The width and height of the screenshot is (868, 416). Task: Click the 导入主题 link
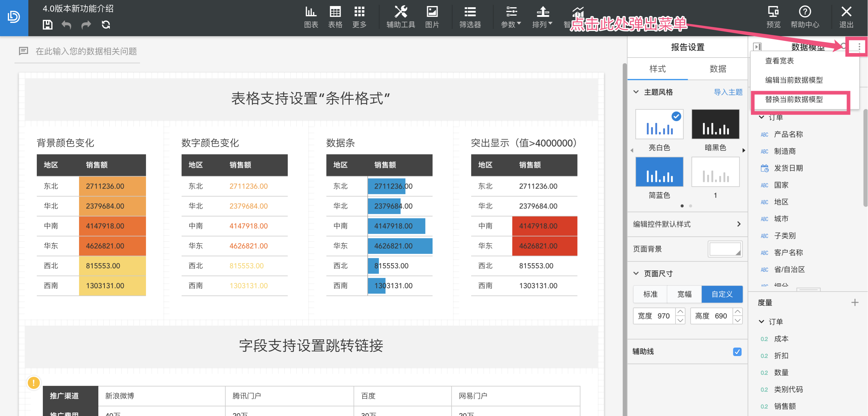click(x=728, y=92)
